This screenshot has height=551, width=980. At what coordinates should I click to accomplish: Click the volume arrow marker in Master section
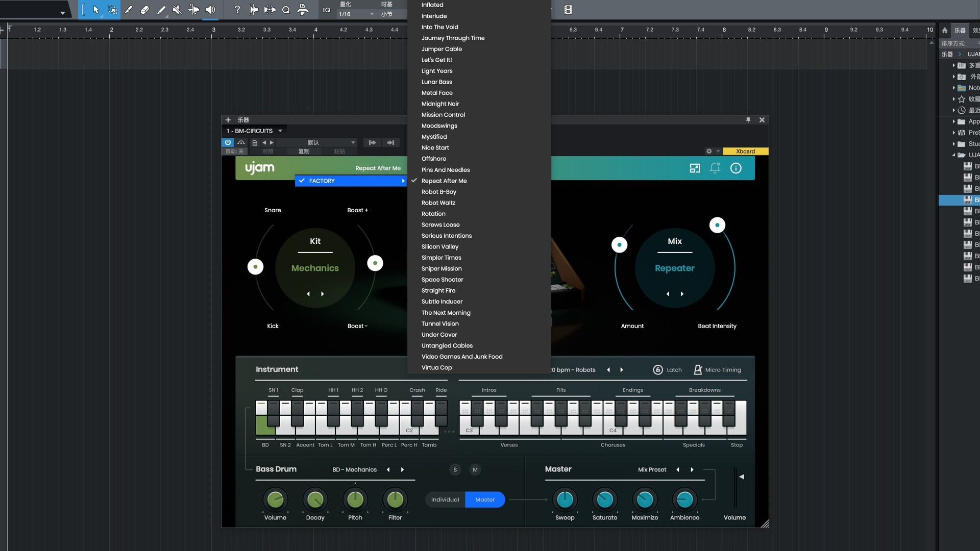click(x=741, y=477)
